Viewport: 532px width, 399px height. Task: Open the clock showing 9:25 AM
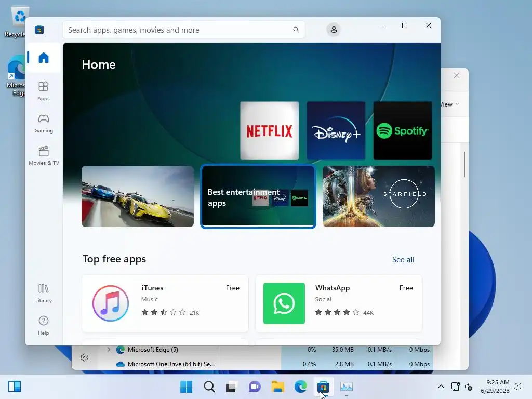[495, 387]
